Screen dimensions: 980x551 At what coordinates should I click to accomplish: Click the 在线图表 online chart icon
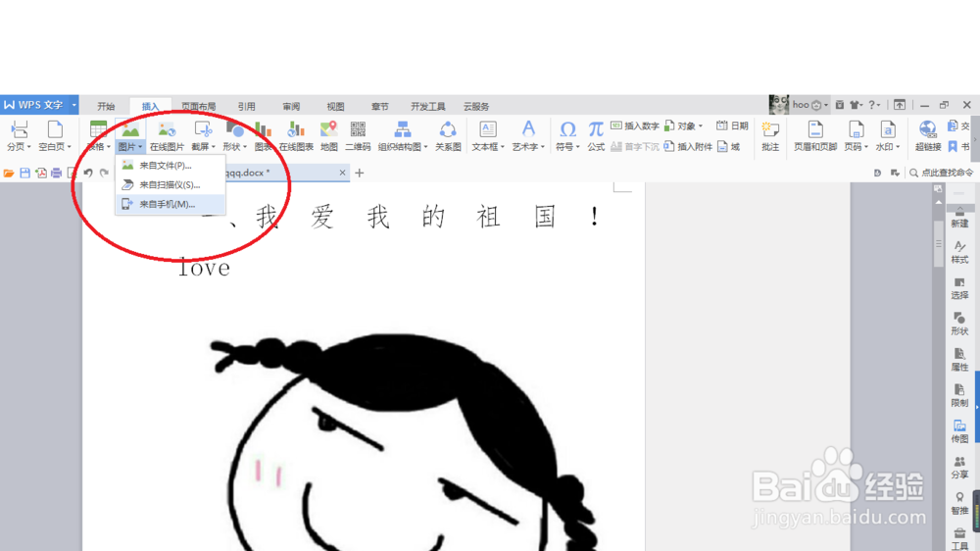(296, 130)
